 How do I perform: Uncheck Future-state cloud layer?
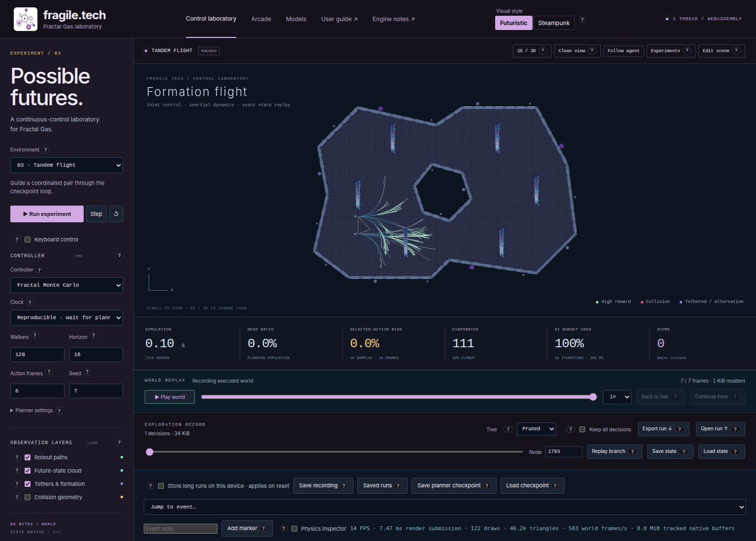coord(28,471)
